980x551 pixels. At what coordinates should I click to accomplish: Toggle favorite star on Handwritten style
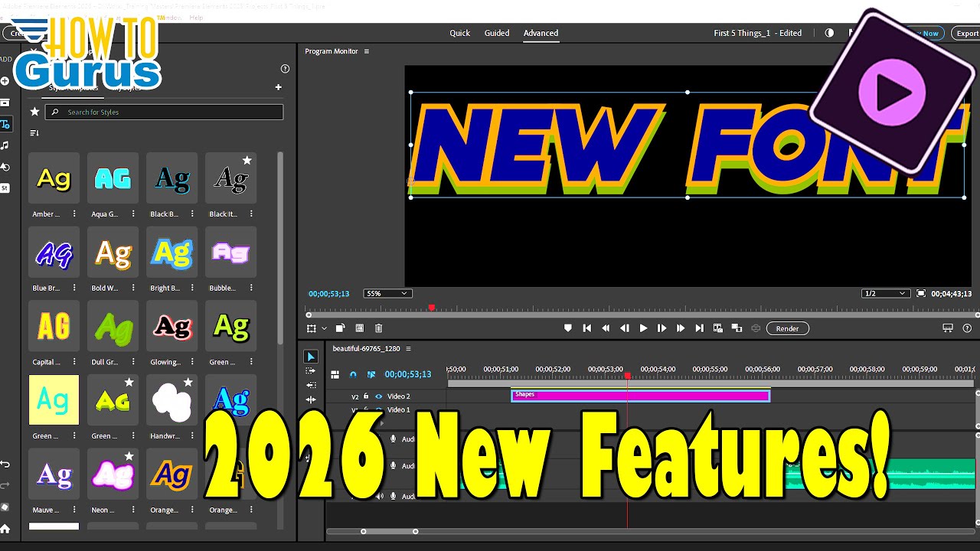188,383
